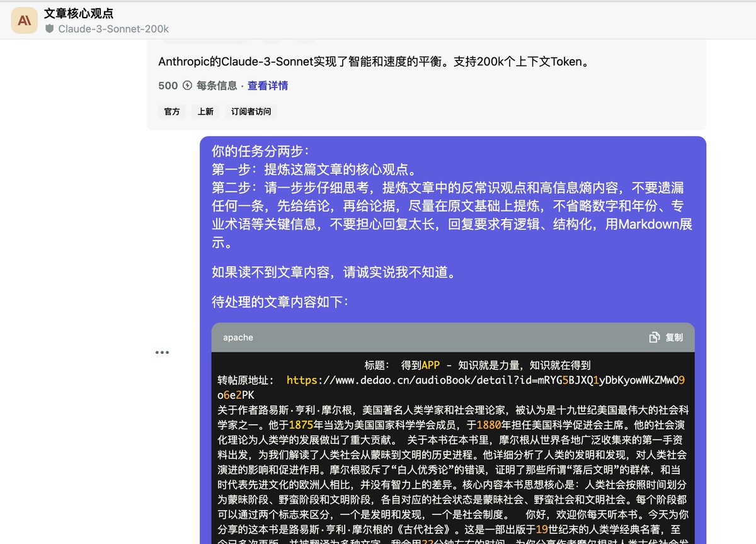Click the bot description mentioning 200k个上下文Token

click(x=374, y=62)
